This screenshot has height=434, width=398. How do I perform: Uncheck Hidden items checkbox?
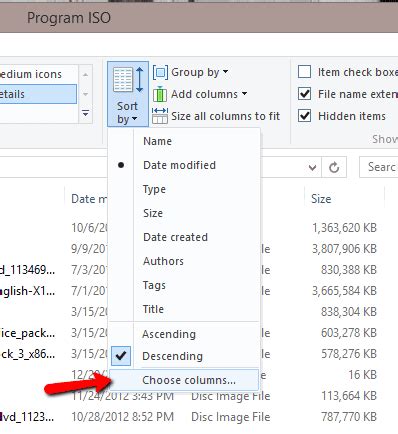tap(304, 116)
